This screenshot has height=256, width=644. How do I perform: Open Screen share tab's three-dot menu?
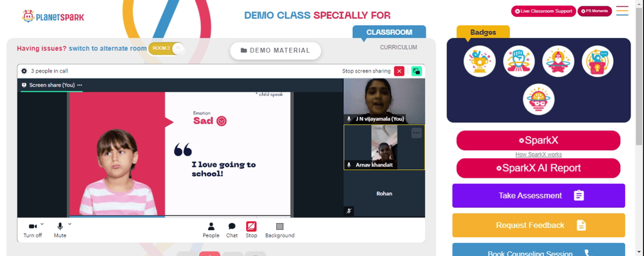click(80, 85)
